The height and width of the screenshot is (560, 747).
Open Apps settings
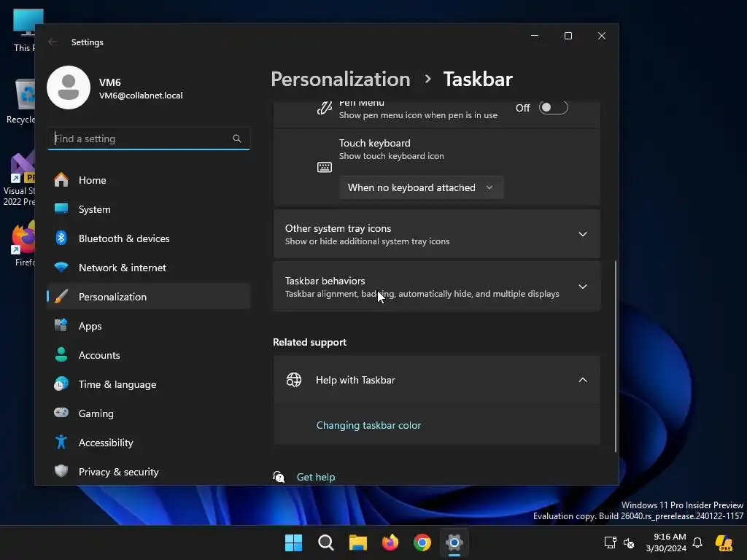click(149, 326)
